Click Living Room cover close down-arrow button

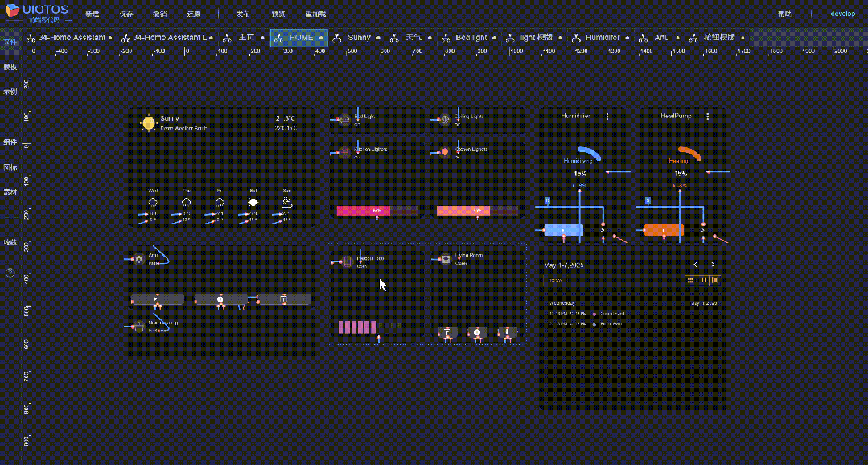tap(508, 331)
